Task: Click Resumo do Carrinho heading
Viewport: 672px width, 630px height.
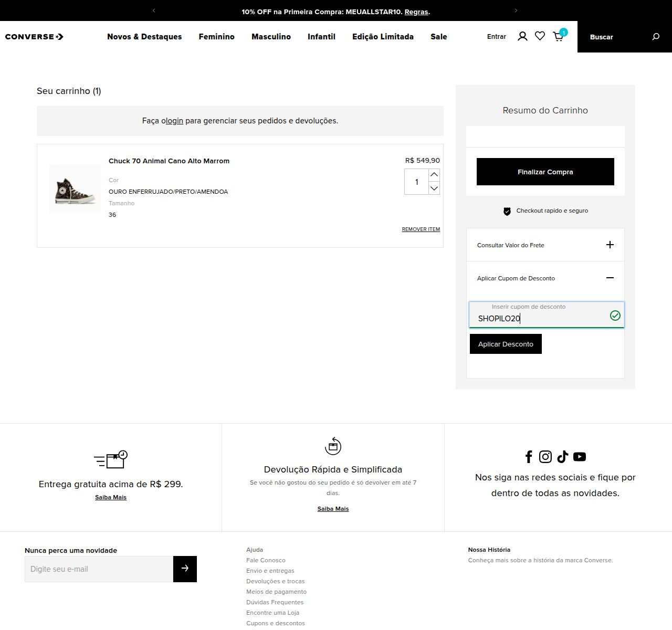Action: click(x=545, y=110)
